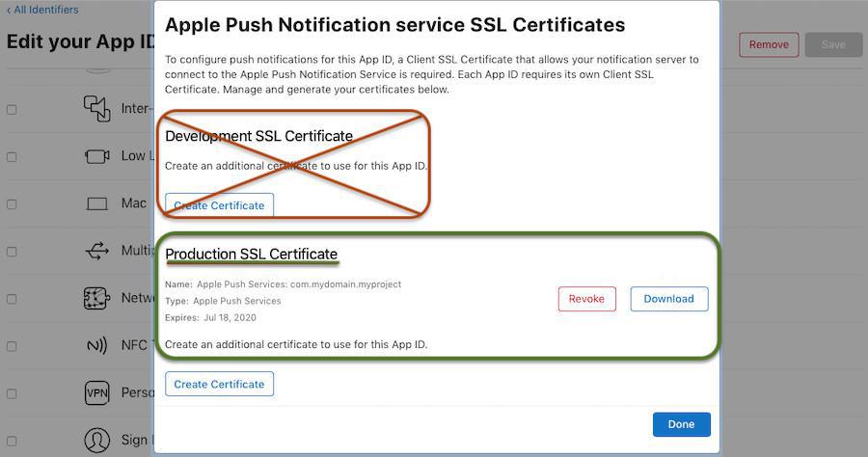
Task: Download the Production SSL Certificate
Action: click(x=668, y=299)
